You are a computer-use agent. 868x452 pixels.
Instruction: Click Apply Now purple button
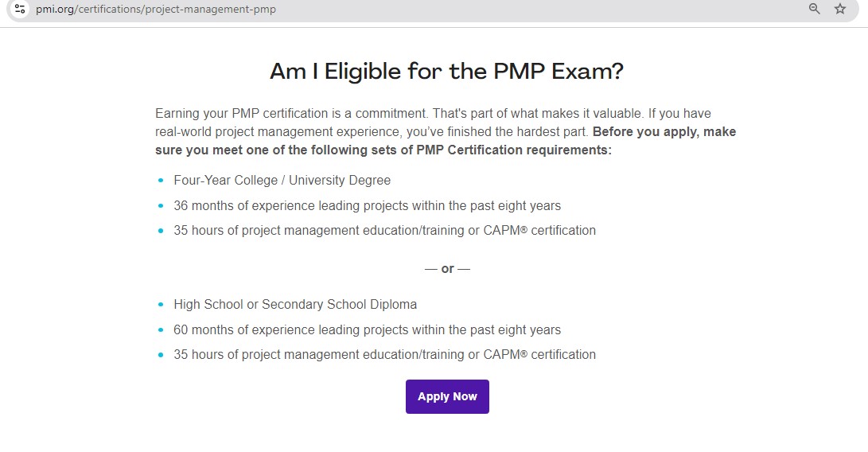447,396
